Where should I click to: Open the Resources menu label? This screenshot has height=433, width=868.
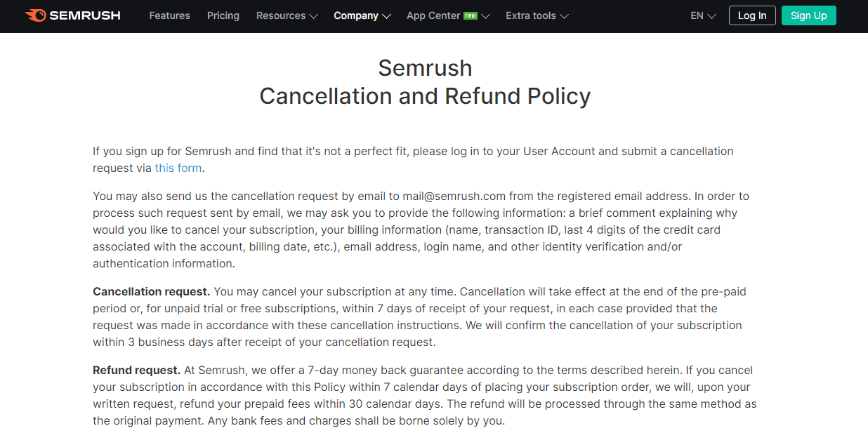(280, 15)
